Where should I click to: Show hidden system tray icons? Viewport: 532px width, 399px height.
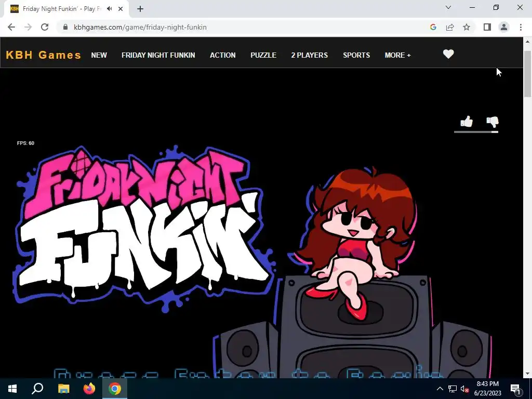[440, 389]
